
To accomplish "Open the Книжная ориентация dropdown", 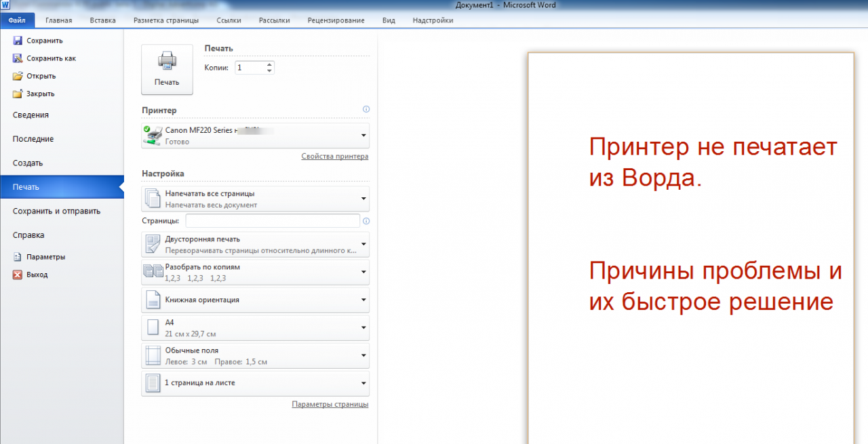I will (x=363, y=300).
